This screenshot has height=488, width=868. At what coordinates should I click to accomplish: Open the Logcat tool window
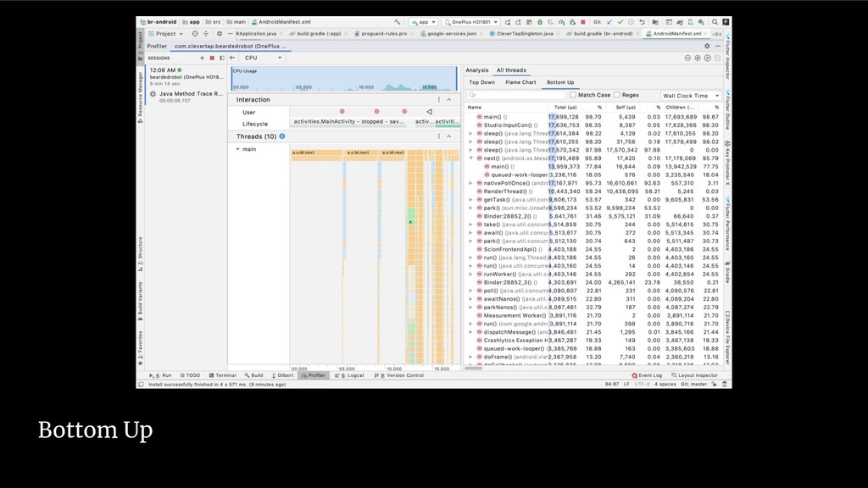point(349,375)
